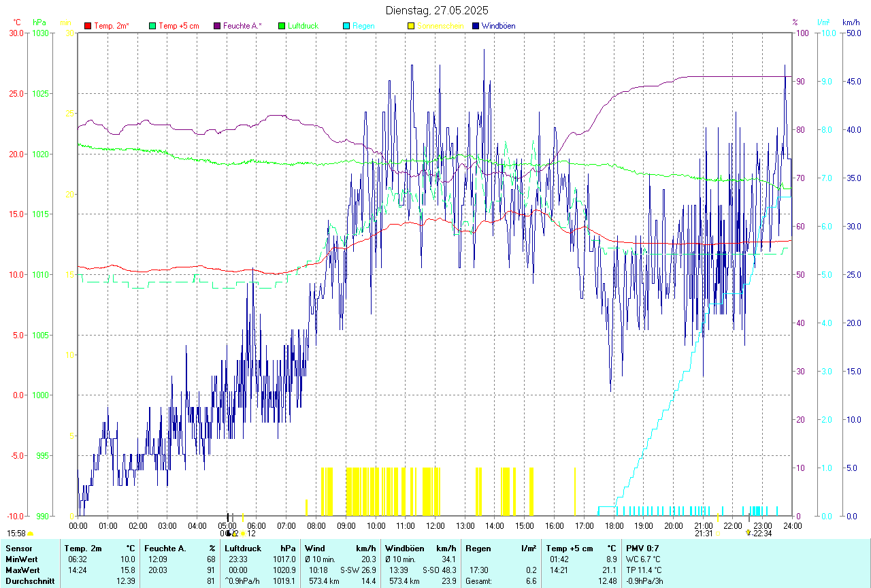
Task: Click the bright green Luftdruck legend swatch
Action: (282, 26)
